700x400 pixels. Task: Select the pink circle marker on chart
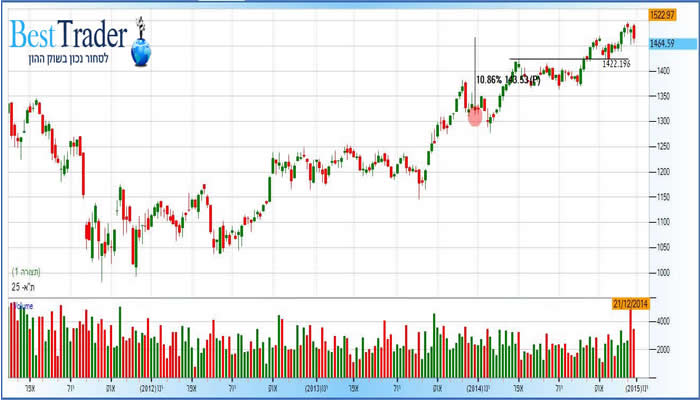[476, 117]
